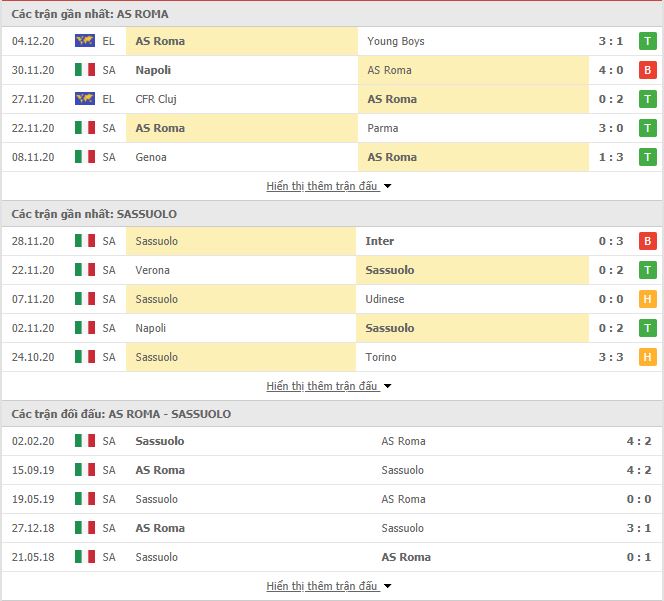
Task: Expand more head-to-head matches at bottom
Action: 329,586
